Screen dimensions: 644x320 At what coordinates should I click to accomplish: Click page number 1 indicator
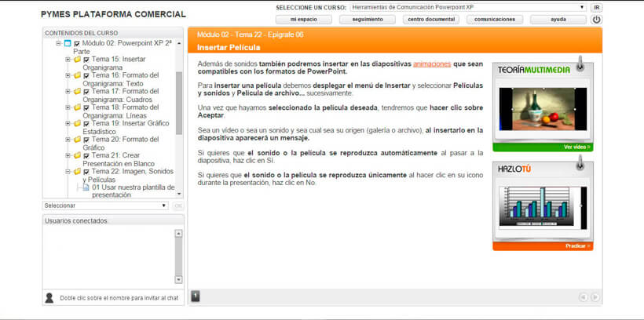[x=196, y=296]
